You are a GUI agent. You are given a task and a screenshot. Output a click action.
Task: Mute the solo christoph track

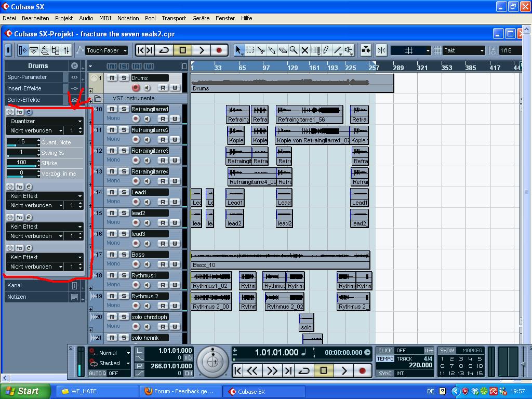(x=112, y=317)
